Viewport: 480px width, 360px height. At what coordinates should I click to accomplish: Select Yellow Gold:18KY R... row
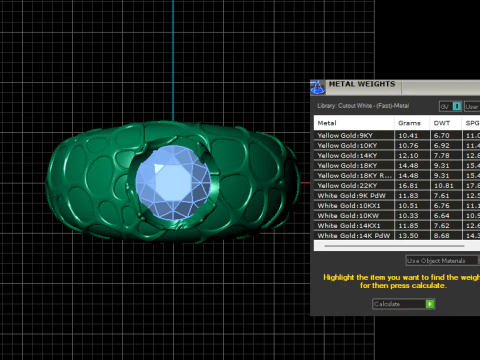pyautogui.click(x=397, y=175)
